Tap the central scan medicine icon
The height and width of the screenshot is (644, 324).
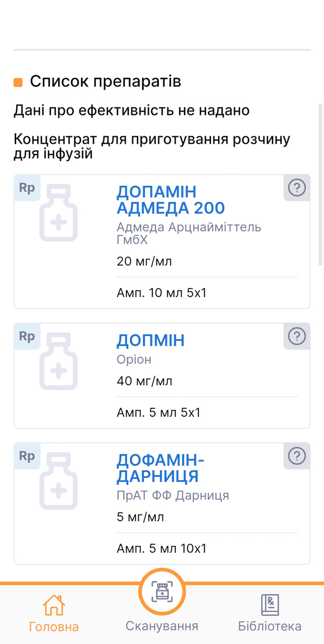click(162, 592)
